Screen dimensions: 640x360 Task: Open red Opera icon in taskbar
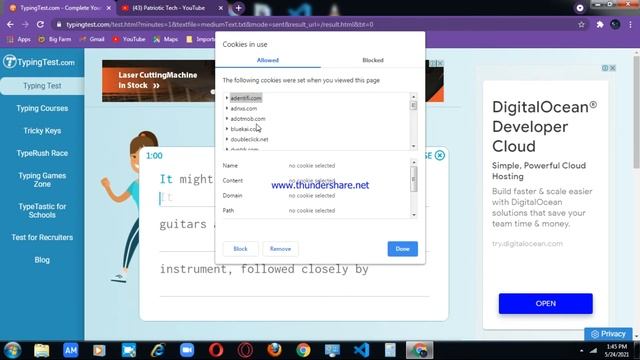point(216,350)
